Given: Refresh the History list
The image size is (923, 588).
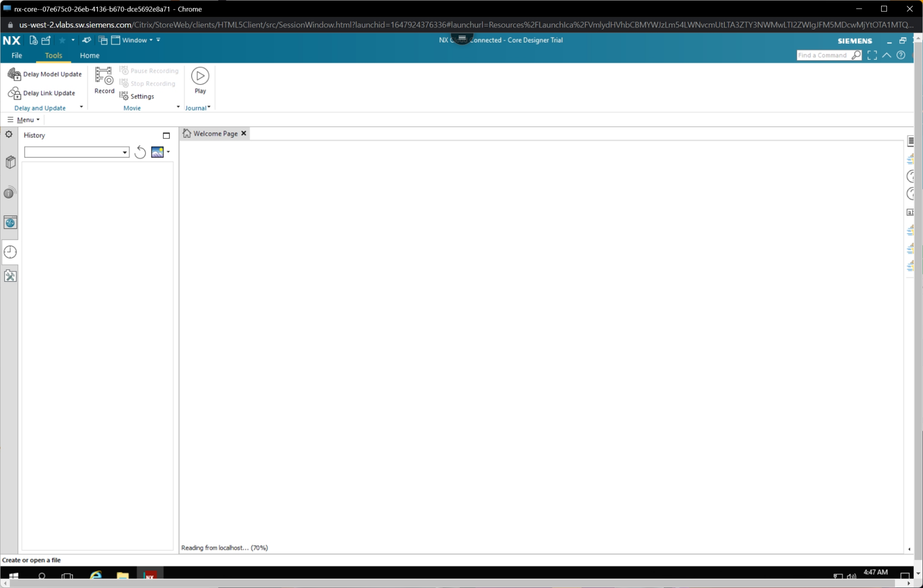Looking at the screenshot, I should (140, 152).
